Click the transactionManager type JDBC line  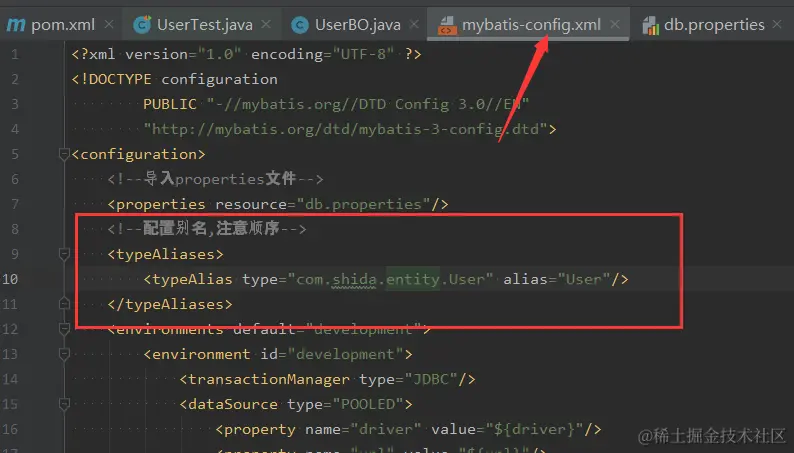[327, 379]
